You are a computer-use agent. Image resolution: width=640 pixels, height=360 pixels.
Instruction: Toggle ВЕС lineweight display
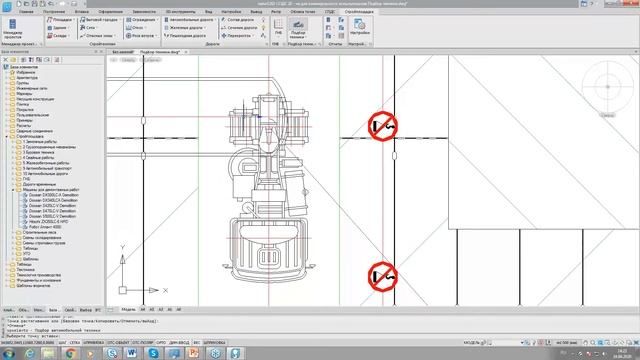[197, 343]
